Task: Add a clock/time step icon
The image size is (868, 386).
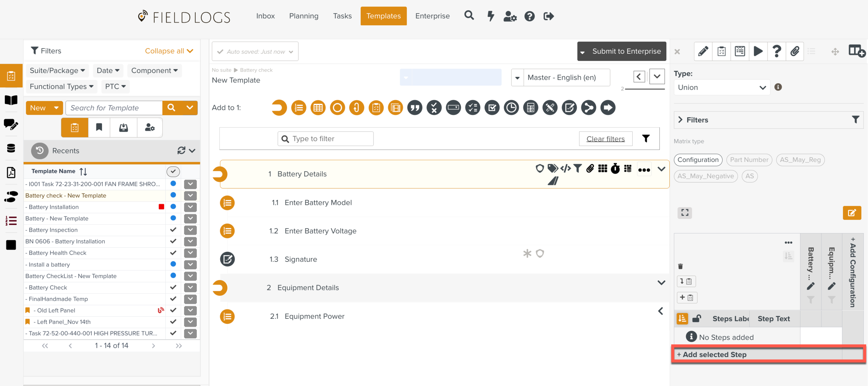Action: point(511,108)
